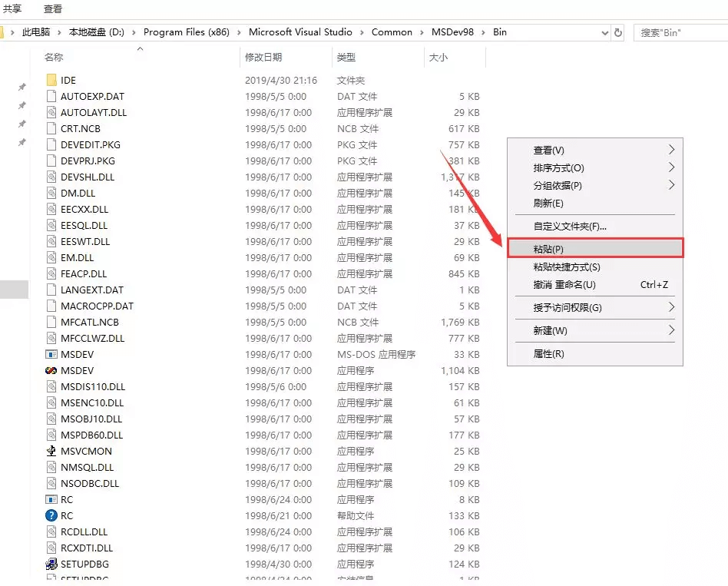Select the NMSQL.DLL file name
This screenshot has width=728, height=586.
point(88,467)
